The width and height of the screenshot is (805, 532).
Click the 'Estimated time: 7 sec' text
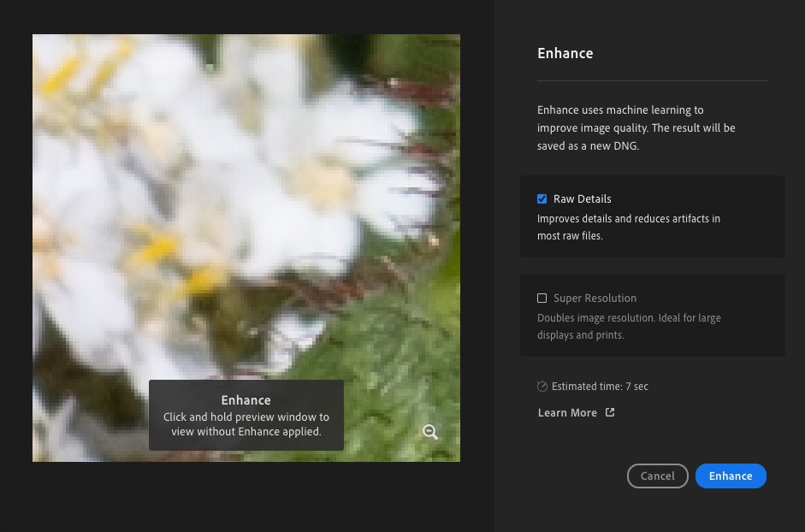[600, 386]
